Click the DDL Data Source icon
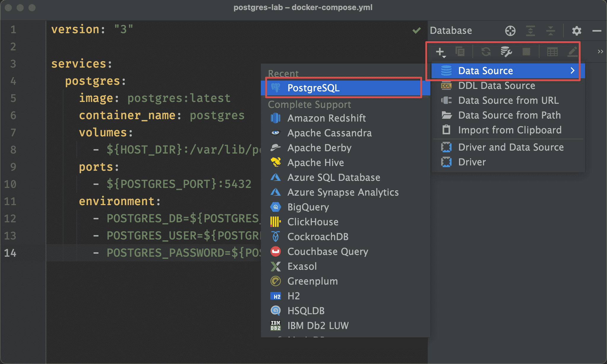607x364 pixels. [x=446, y=86]
